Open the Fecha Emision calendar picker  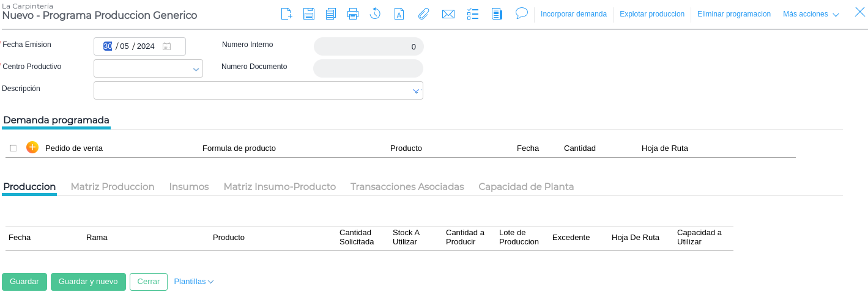pos(166,46)
